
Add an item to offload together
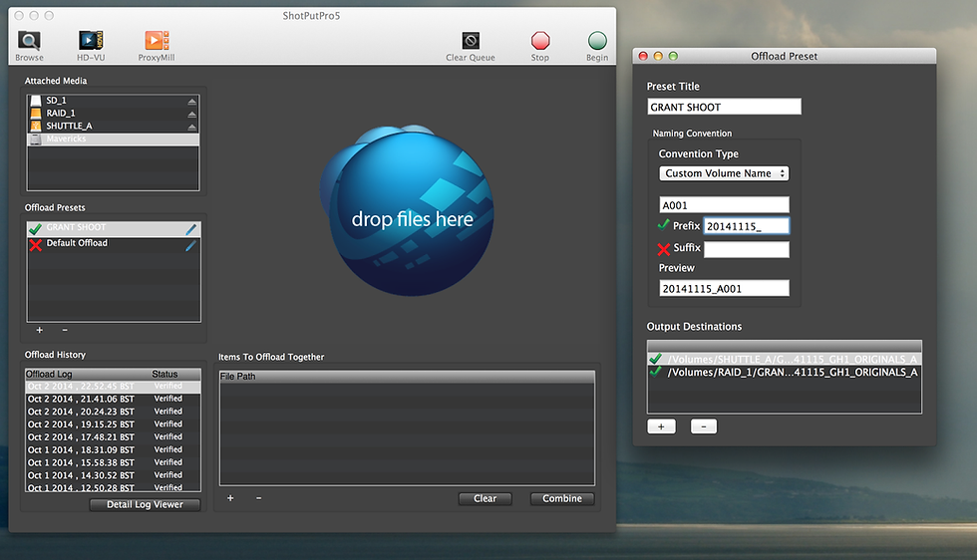[230, 497]
